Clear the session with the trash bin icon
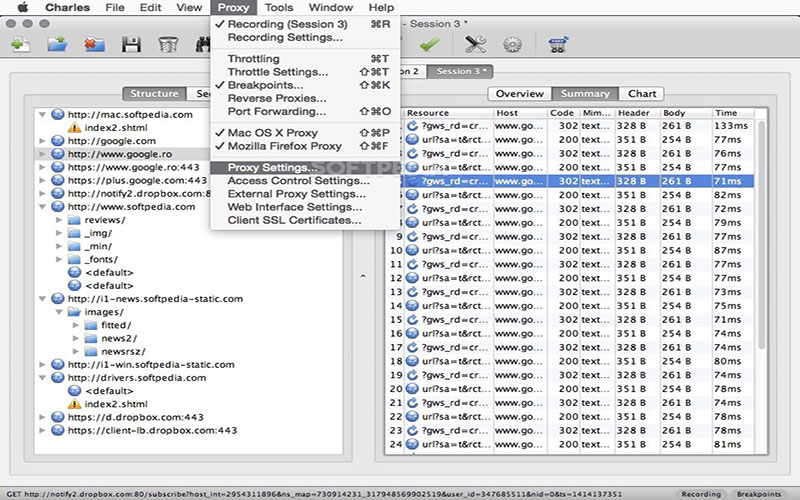800x500 pixels. click(168, 45)
